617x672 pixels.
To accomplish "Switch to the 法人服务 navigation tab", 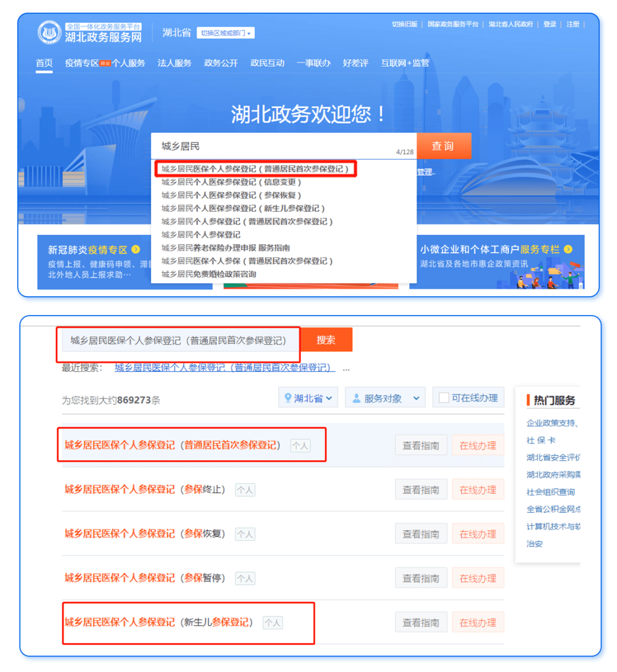I will [x=175, y=63].
